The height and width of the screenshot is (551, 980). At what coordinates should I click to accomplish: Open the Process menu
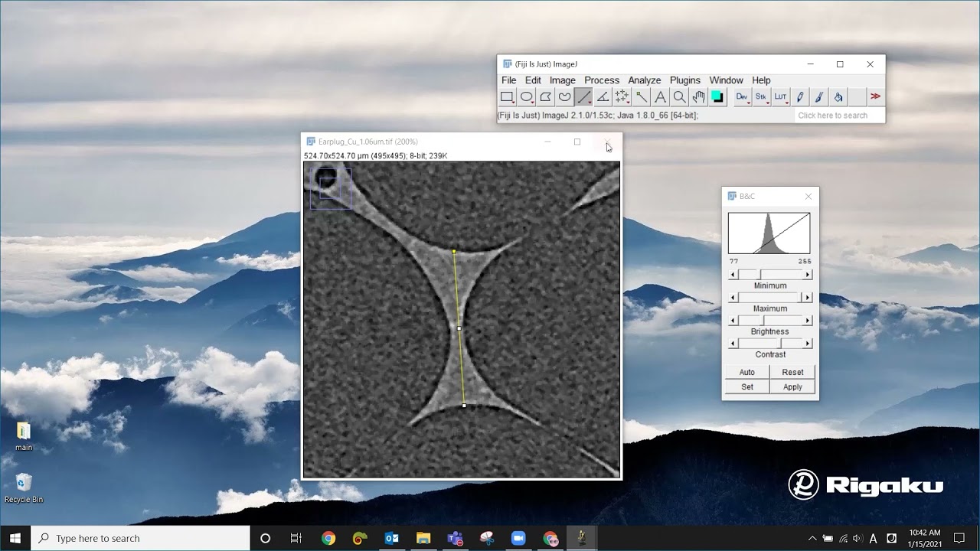point(602,80)
